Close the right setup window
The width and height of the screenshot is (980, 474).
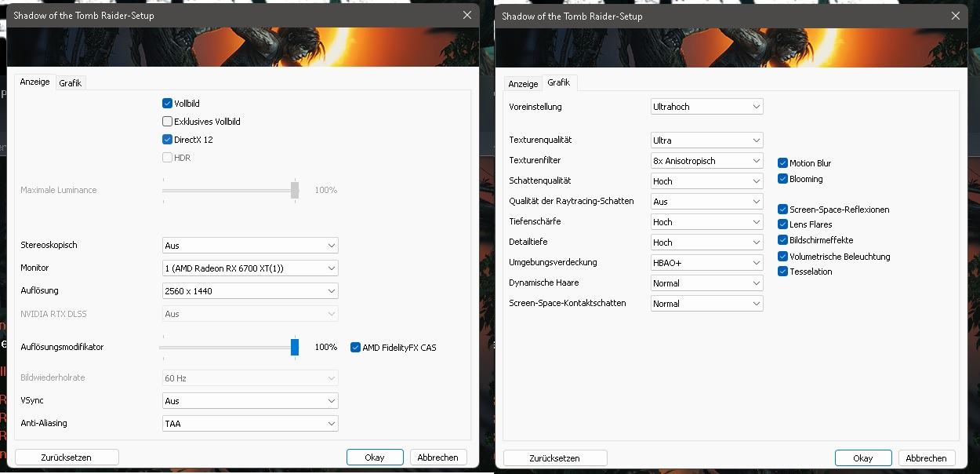coord(956,16)
